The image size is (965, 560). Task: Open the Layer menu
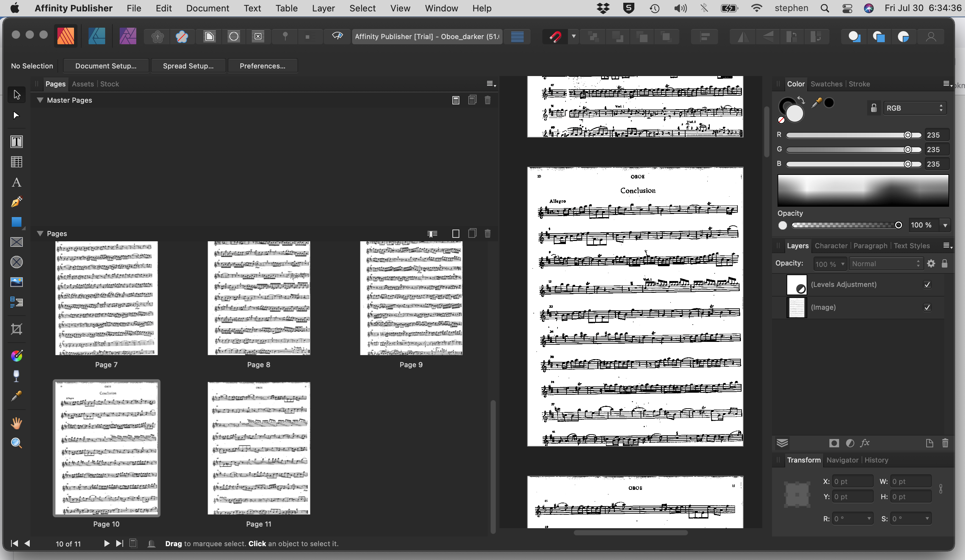tap(323, 8)
